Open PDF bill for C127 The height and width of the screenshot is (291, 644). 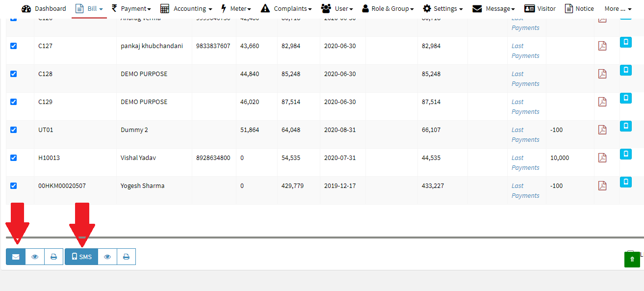pyautogui.click(x=602, y=46)
